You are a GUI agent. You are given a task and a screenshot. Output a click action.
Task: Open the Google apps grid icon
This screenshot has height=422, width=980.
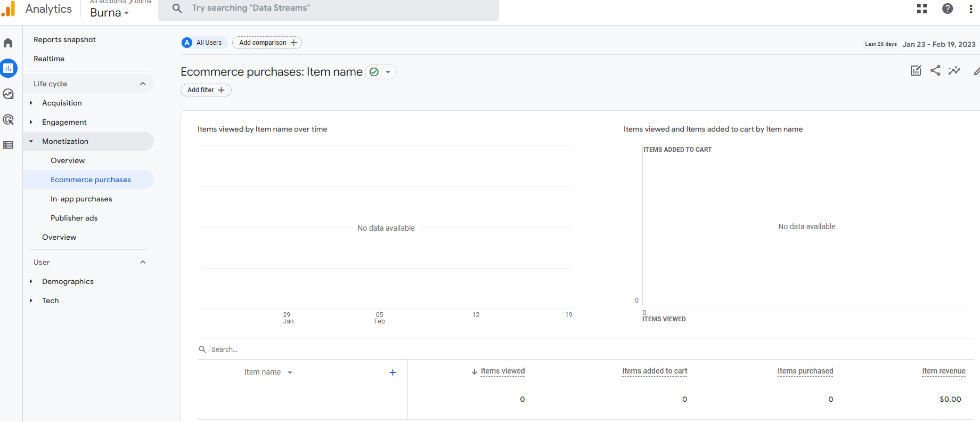tap(922, 9)
